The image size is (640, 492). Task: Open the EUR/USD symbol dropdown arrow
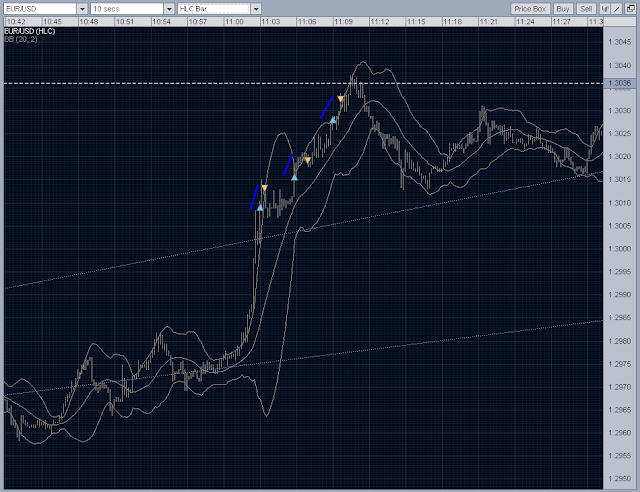(82, 9)
